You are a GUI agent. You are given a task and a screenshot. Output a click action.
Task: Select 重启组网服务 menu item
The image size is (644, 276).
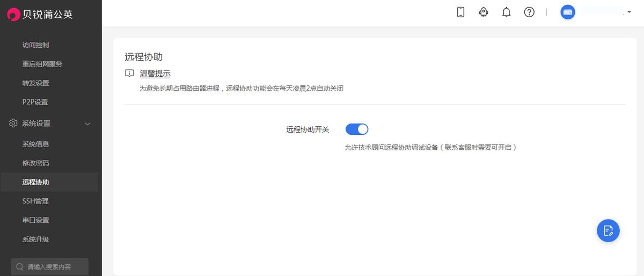(x=42, y=64)
